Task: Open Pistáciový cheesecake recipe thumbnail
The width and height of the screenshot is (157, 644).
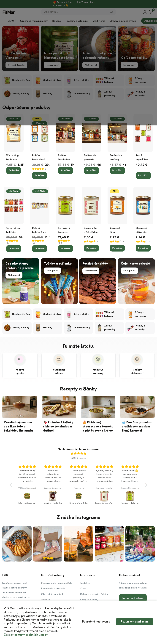Action: (x=98, y=407)
